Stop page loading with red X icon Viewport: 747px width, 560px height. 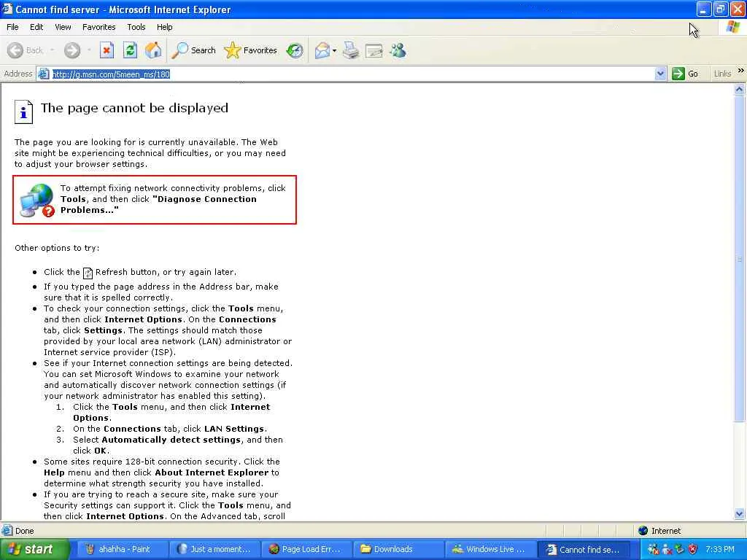pyautogui.click(x=107, y=50)
